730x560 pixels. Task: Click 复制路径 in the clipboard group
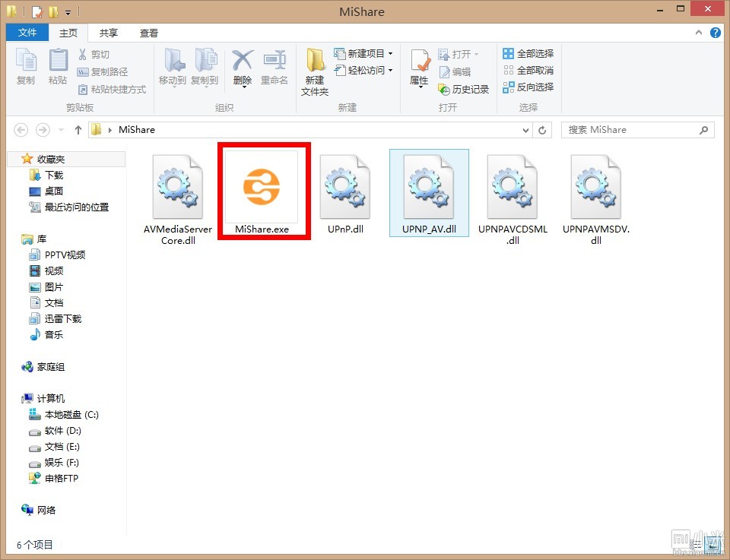102,71
